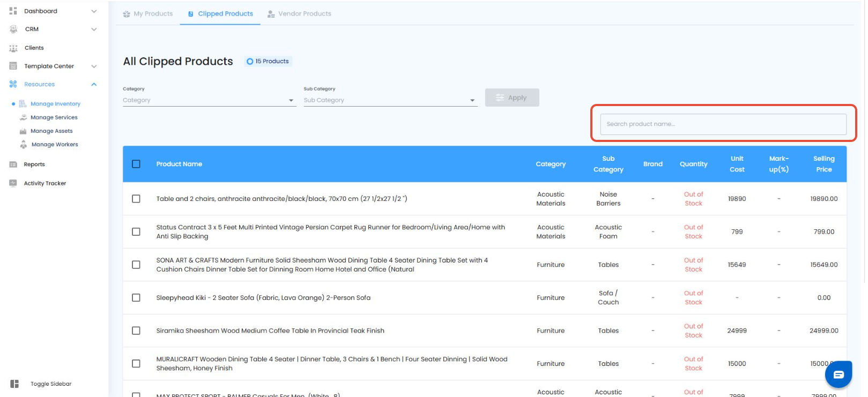Open the Category dropdown filter

(x=209, y=100)
